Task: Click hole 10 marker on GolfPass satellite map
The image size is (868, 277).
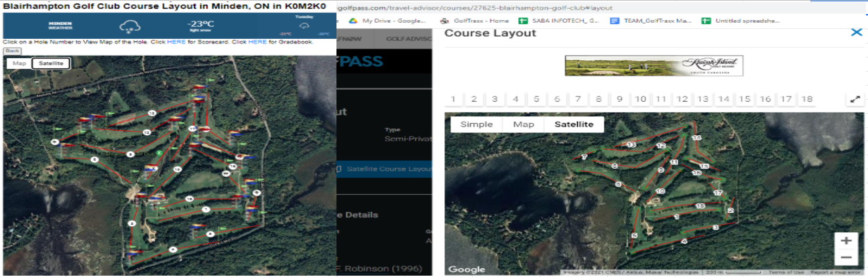Action: 660,191
